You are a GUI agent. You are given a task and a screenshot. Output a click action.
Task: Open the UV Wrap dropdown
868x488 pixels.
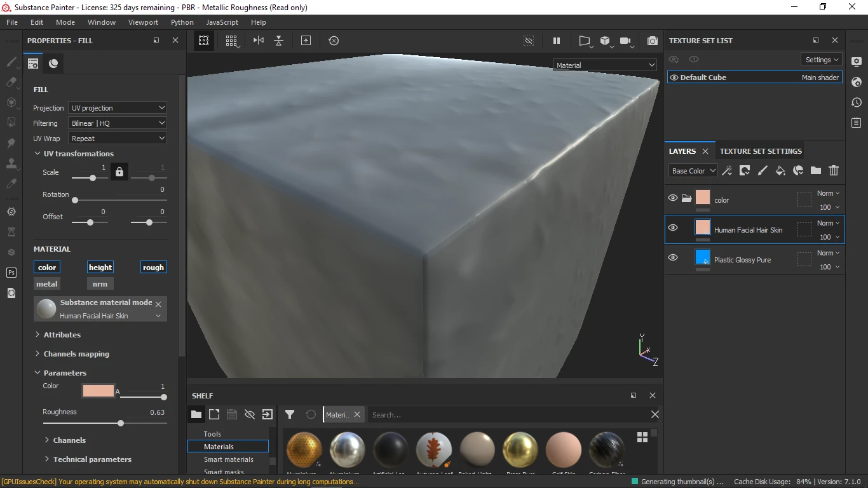(x=118, y=139)
